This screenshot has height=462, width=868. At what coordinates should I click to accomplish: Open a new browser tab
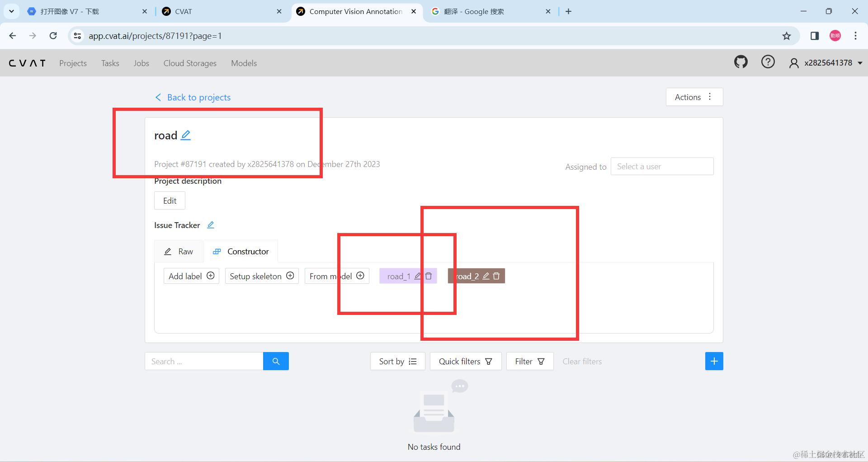[x=569, y=11]
